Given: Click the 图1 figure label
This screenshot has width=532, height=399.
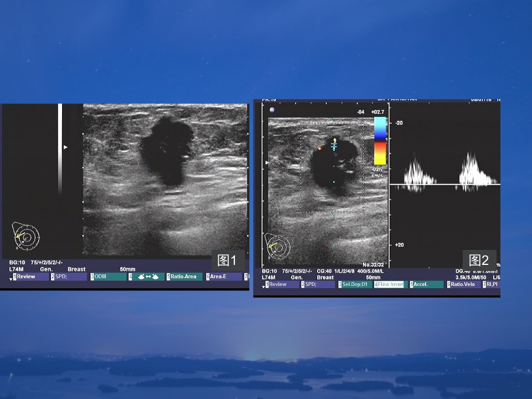Looking at the screenshot, I should [x=227, y=260].
